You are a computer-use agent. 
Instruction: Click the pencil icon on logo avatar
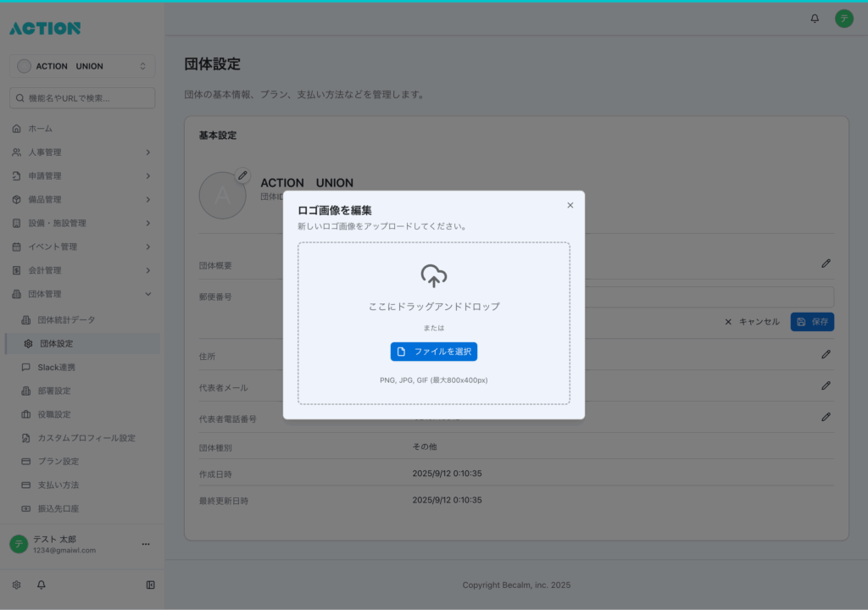tap(242, 175)
